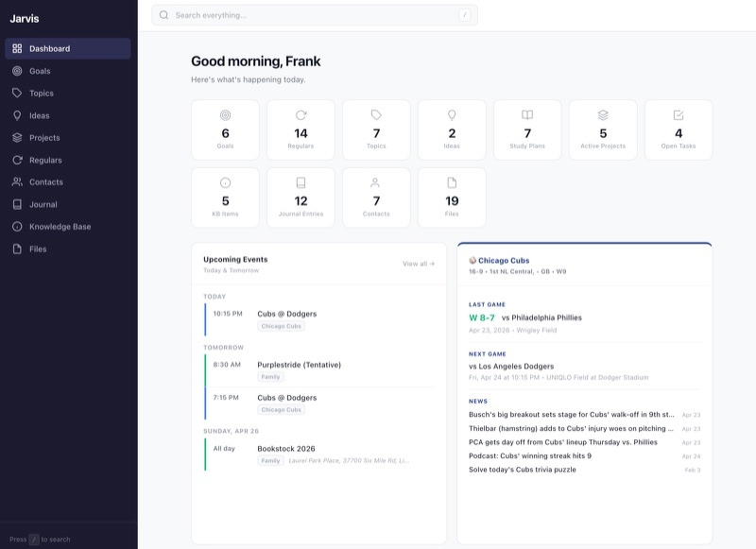Click the Journal book icon in sidebar
This screenshot has height=549, width=756.
pyautogui.click(x=17, y=204)
